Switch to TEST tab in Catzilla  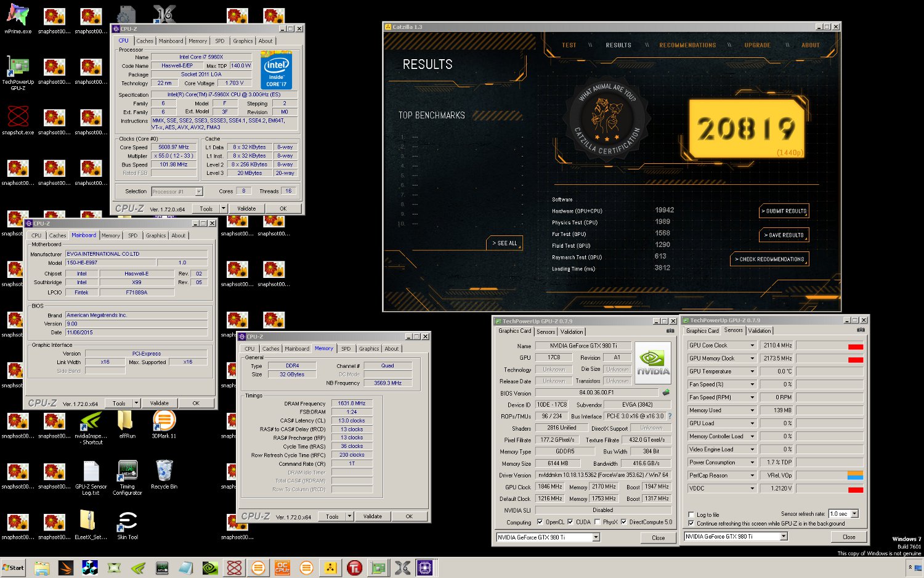(569, 45)
